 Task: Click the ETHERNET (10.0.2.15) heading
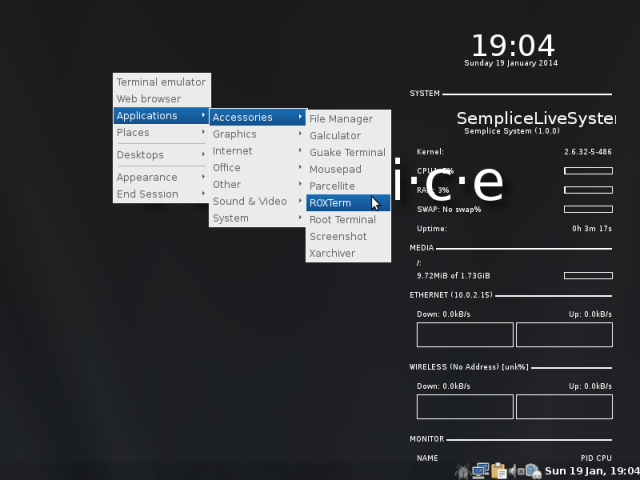(x=451, y=295)
